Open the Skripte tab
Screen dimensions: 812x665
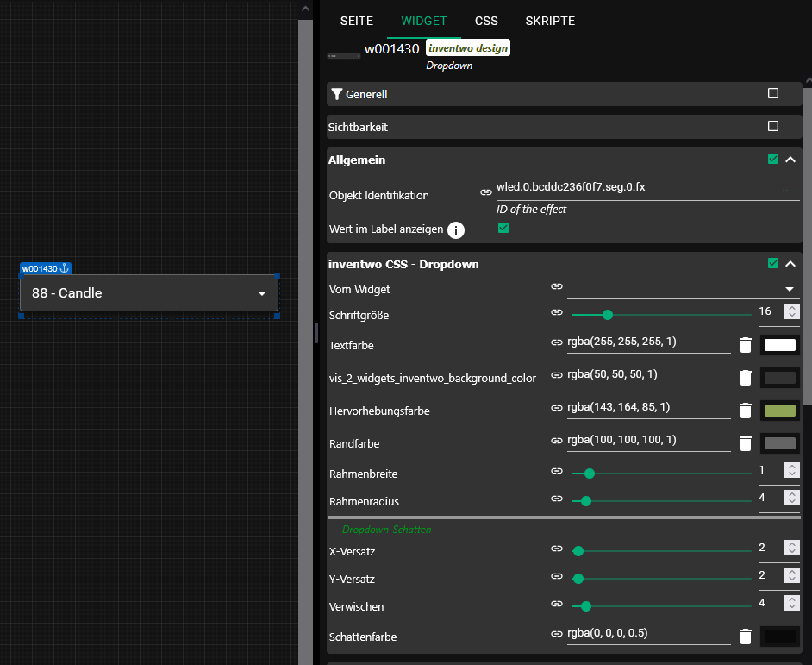coord(550,21)
